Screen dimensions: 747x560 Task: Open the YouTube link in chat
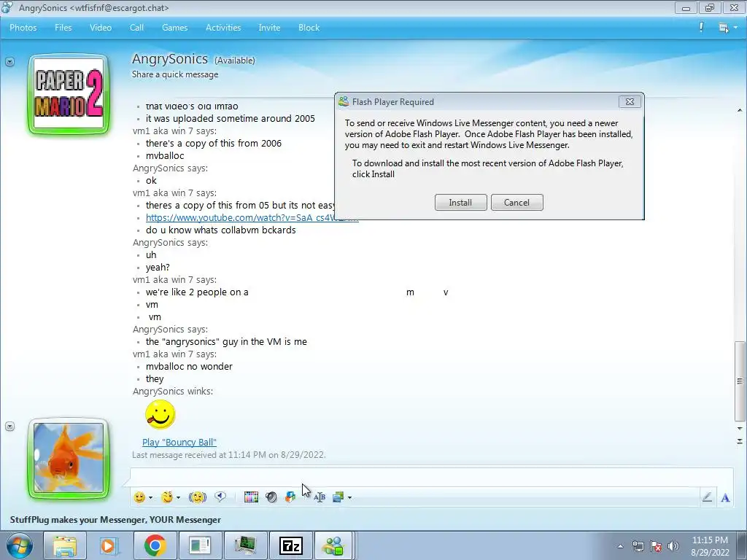tap(240, 217)
